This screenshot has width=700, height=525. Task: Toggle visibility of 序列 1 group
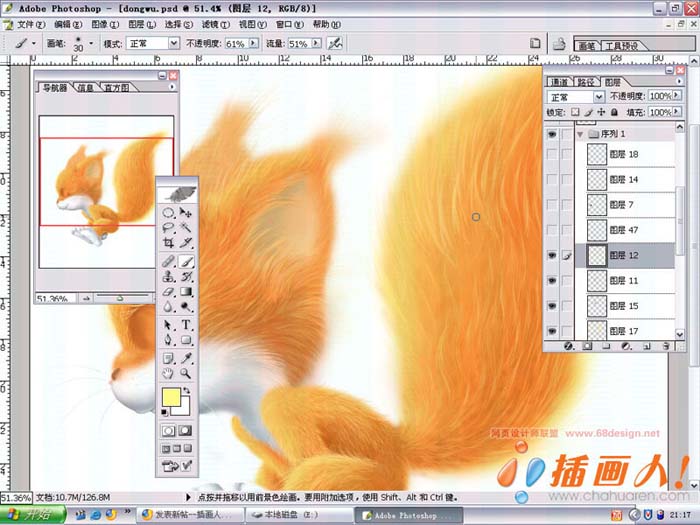tap(552, 134)
